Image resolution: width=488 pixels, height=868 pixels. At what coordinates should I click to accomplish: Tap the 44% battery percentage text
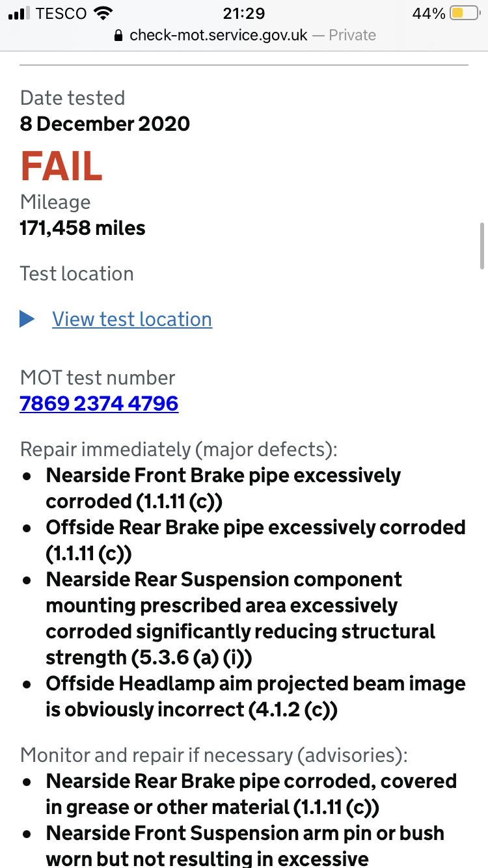pyautogui.click(x=428, y=13)
